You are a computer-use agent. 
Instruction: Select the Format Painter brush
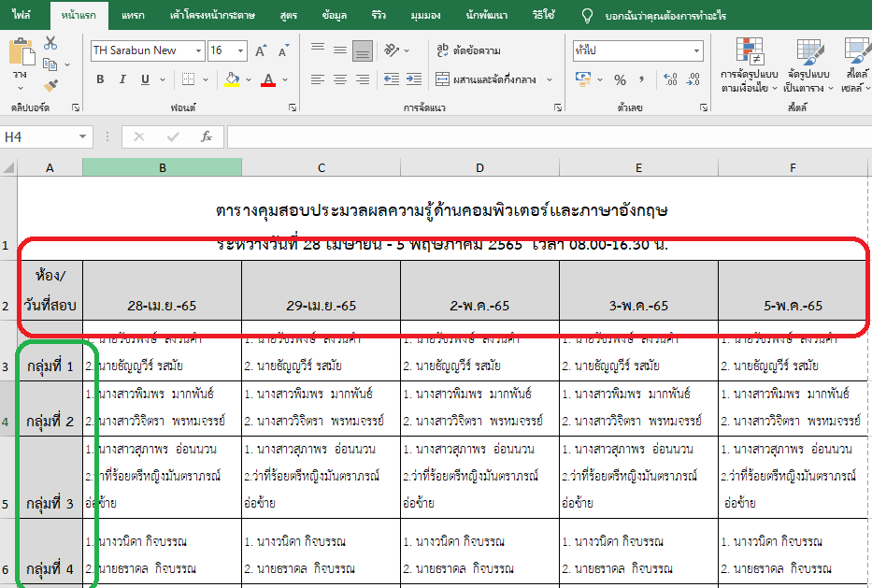coord(50,86)
